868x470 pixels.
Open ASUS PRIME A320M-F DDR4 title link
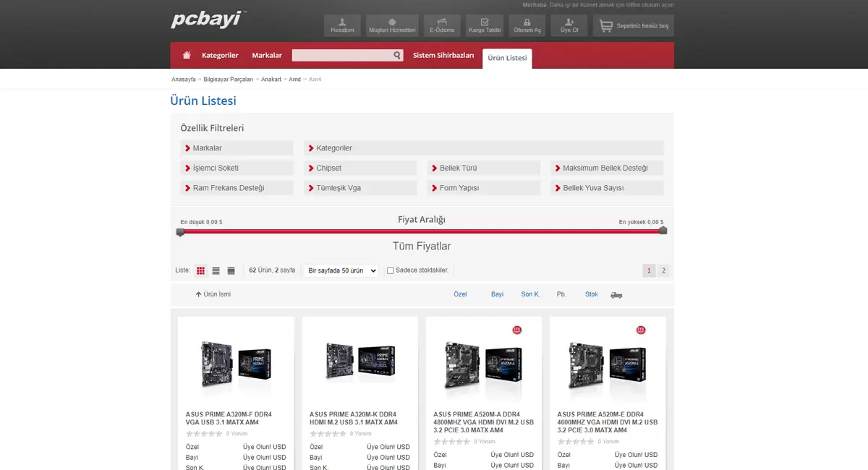[229, 418]
